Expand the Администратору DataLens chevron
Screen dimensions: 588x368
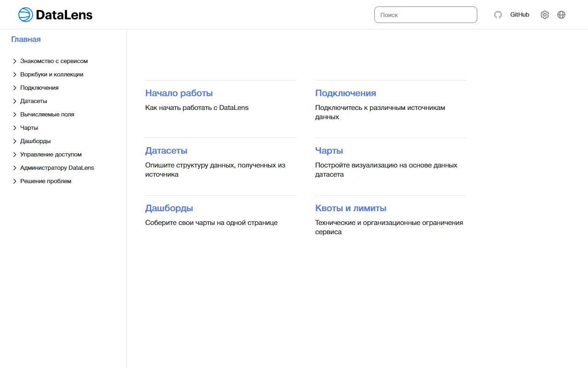[x=15, y=168]
